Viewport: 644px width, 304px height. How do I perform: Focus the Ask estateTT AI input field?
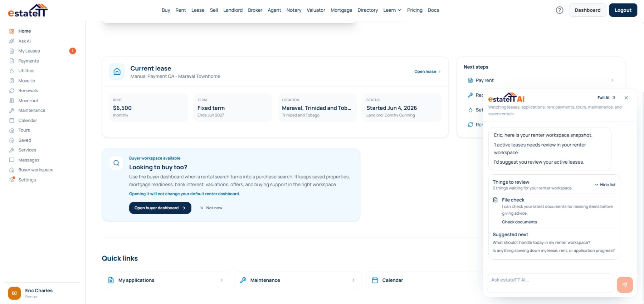click(550, 283)
